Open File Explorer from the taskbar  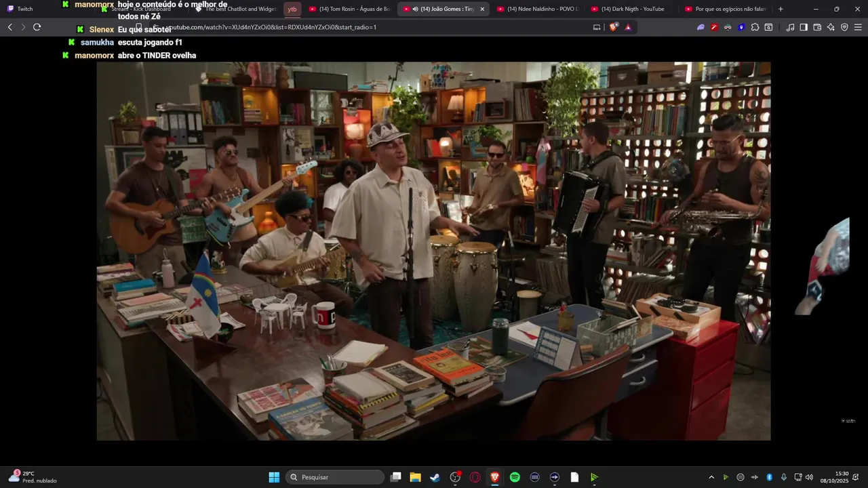pyautogui.click(x=416, y=477)
